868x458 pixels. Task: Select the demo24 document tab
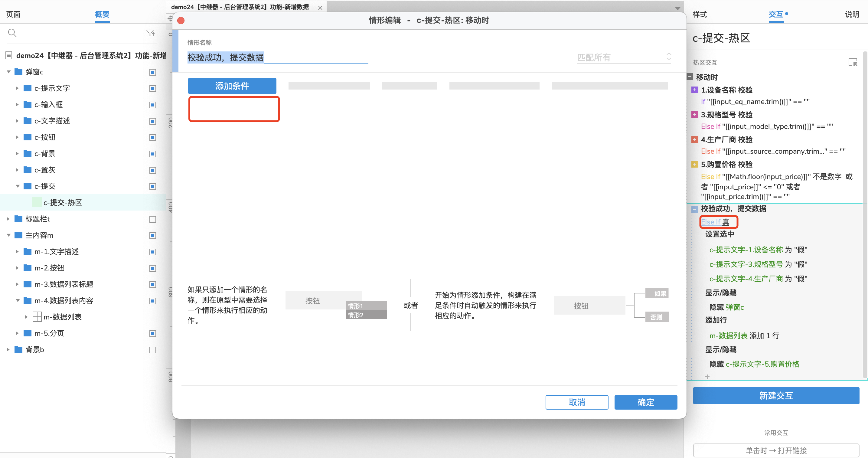(x=240, y=7)
